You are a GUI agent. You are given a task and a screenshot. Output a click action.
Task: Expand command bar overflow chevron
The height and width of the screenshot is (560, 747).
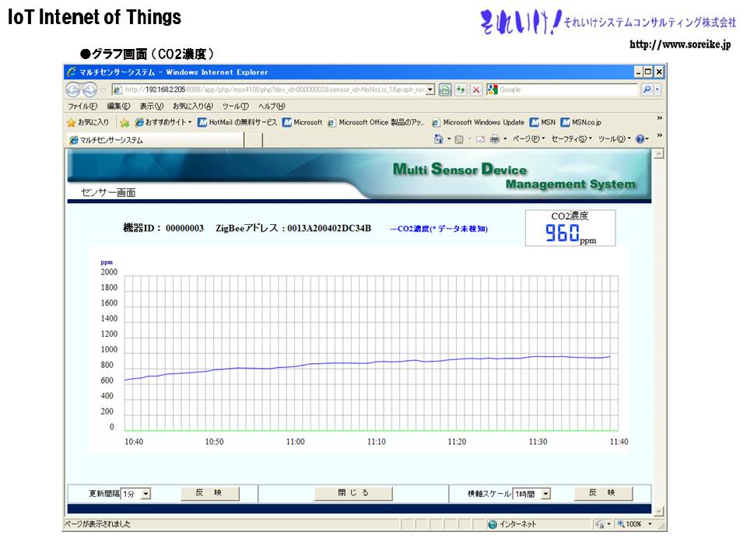[x=659, y=135]
